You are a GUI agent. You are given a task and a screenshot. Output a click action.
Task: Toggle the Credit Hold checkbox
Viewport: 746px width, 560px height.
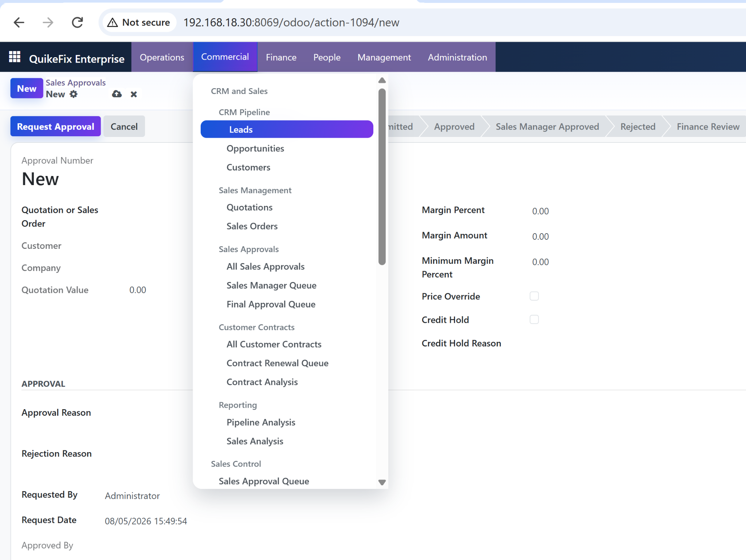pyautogui.click(x=534, y=320)
